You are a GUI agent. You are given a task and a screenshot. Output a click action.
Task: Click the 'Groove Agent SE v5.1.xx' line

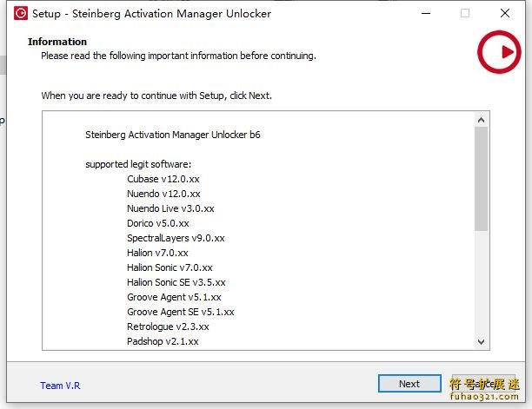coord(181,312)
